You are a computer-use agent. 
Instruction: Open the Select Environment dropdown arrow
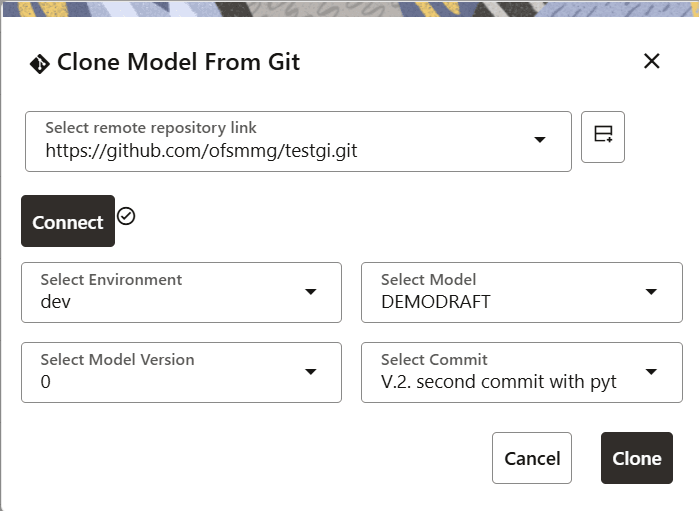click(310, 291)
